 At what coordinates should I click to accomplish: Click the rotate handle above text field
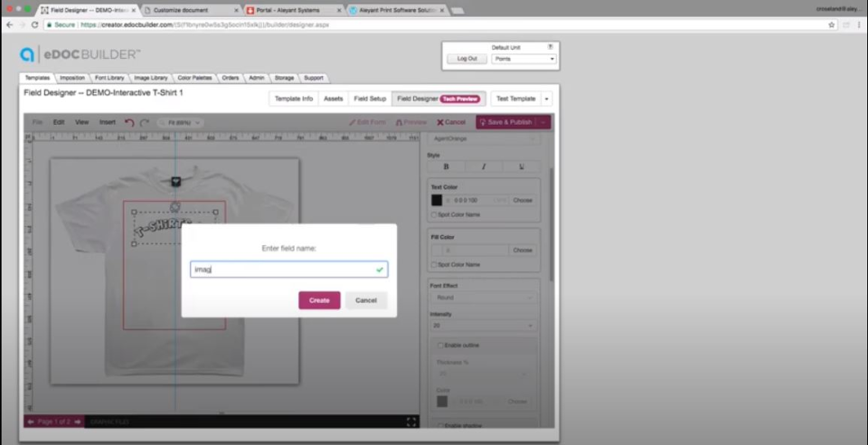(175, 206)
